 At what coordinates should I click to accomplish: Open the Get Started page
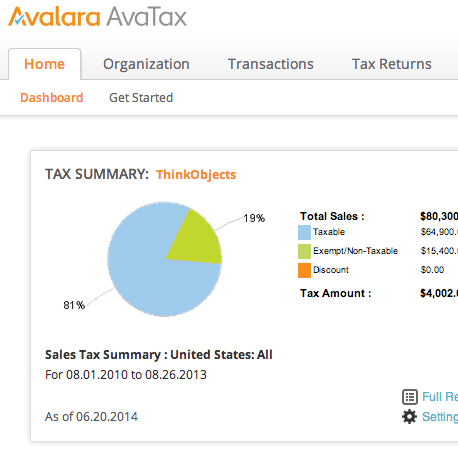pyautogui.click(x=141, y=98)
